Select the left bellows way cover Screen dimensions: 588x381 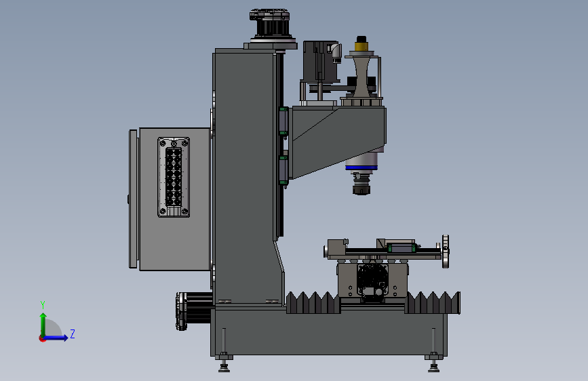pyautogui.click(x=313, y=302)
